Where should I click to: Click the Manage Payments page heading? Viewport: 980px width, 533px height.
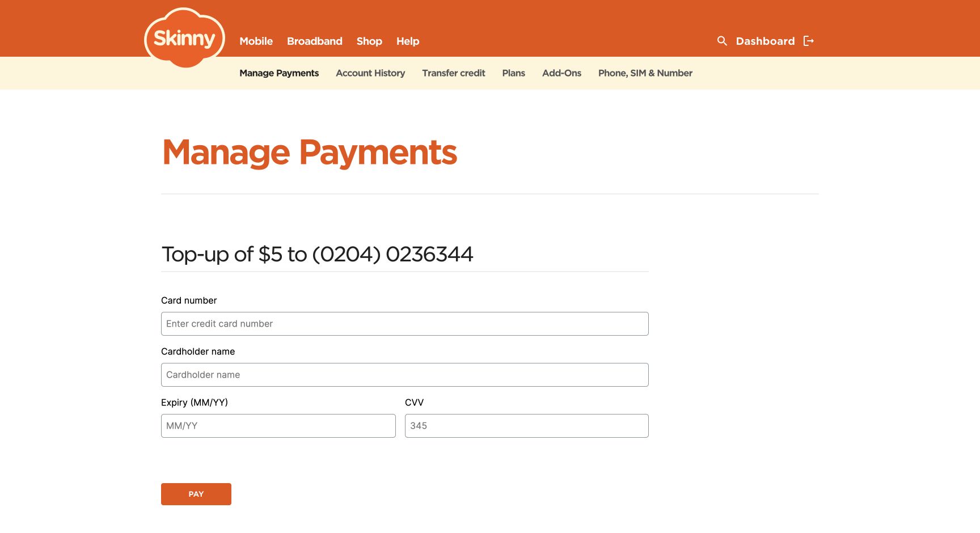(310, 153)
